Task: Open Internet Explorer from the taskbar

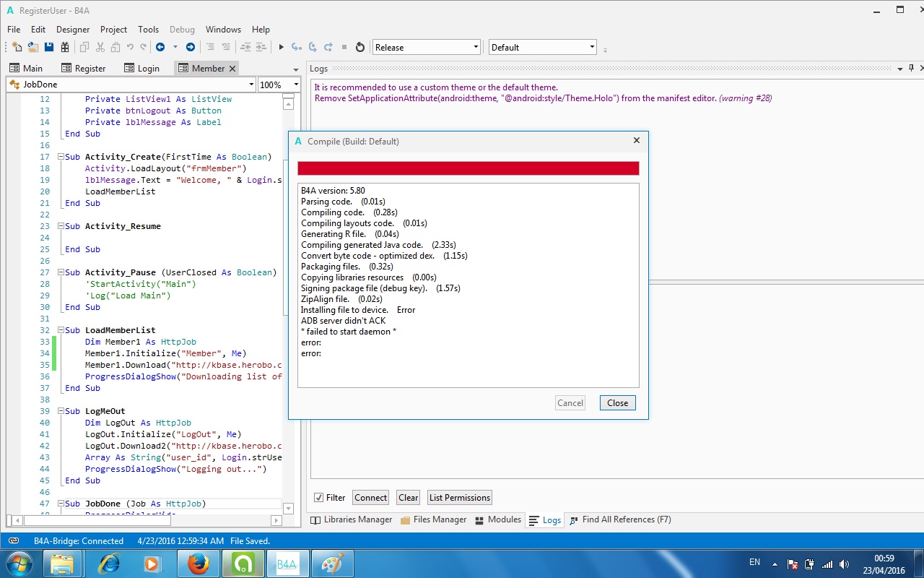Action: (x=109, y=564)
